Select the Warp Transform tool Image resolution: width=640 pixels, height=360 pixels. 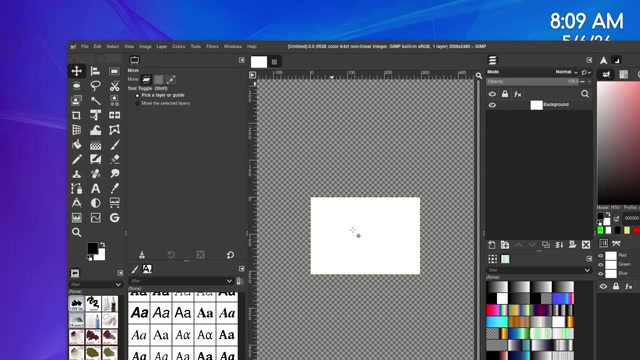[96, 130]
